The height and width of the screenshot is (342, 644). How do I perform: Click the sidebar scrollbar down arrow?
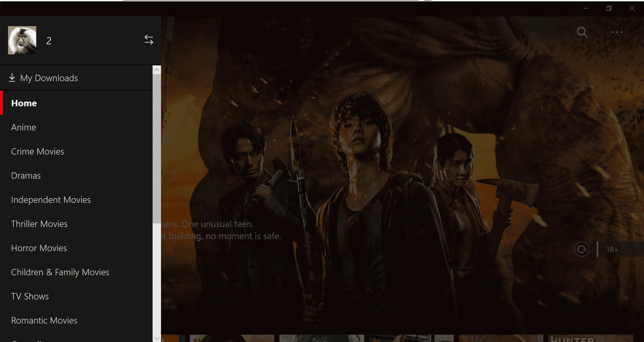pos(157,338)
